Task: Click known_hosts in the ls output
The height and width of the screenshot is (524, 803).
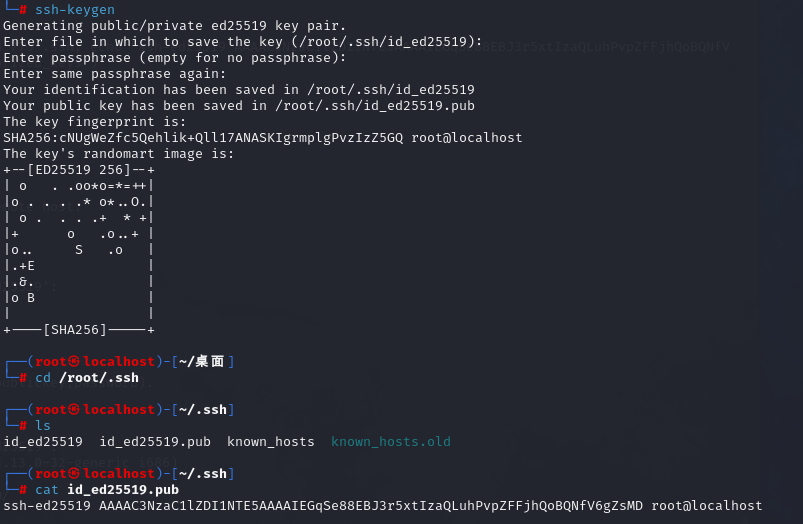Action: 270,442
